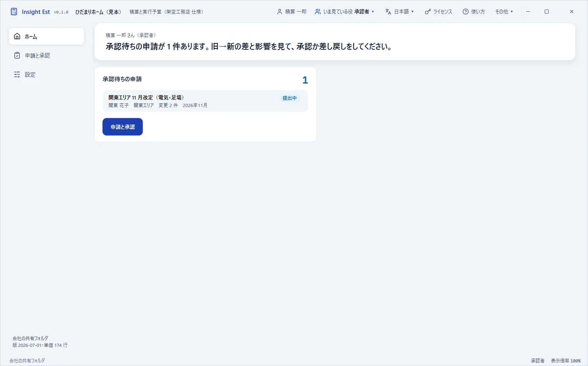Open the いま見ている役 承認者 role dropdown
Viewport: 588px width, 366px height.
[344, 12]
